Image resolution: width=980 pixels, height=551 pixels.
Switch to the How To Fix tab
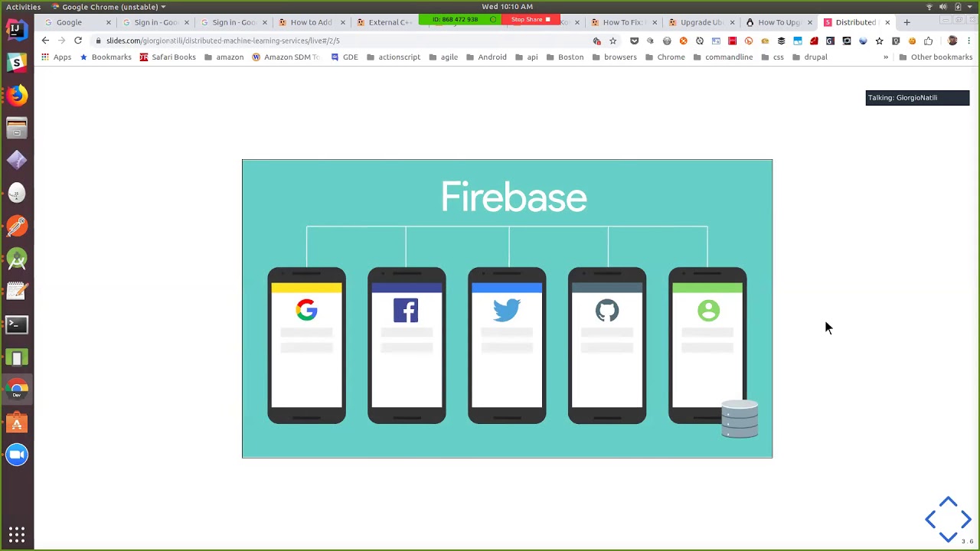point(622,22)
